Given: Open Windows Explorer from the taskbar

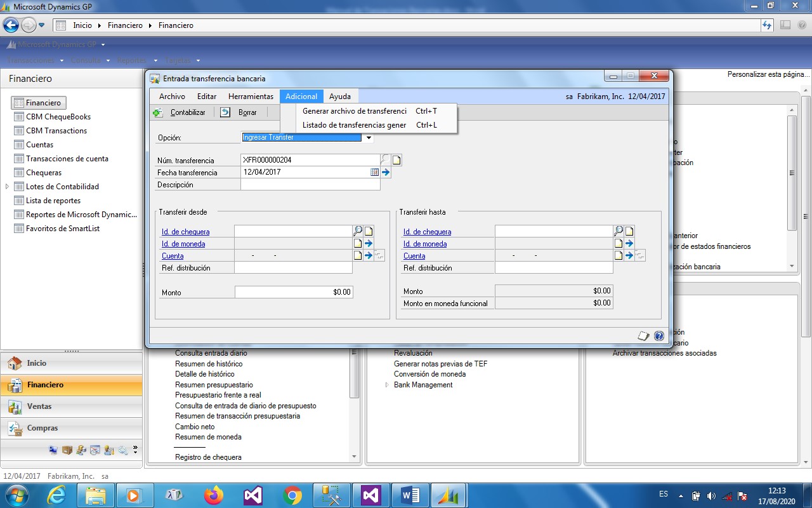Looking at the screenshot, I should click(x=95, y=495).
